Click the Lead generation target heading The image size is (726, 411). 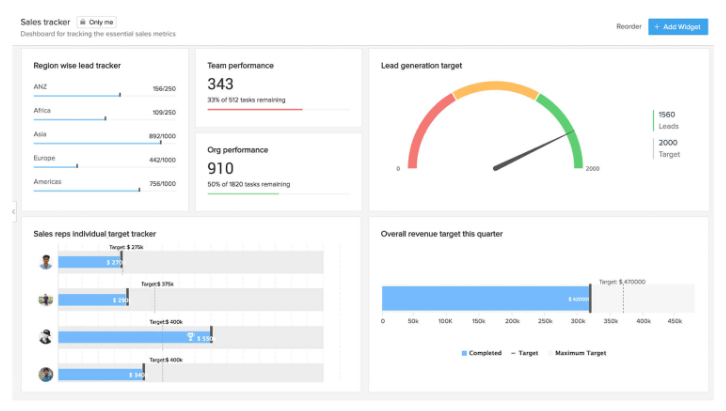click(x=421, y=66)
